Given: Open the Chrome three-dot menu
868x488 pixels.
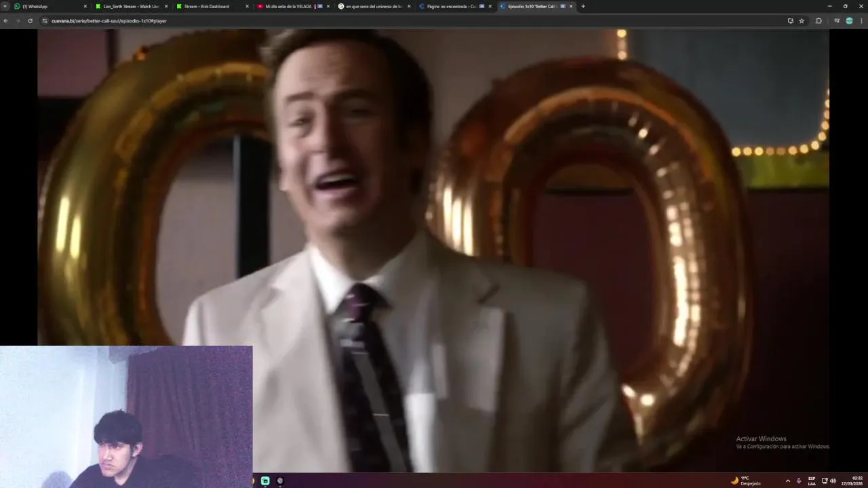Looking at the screenshot, I should tap(861, 21).
